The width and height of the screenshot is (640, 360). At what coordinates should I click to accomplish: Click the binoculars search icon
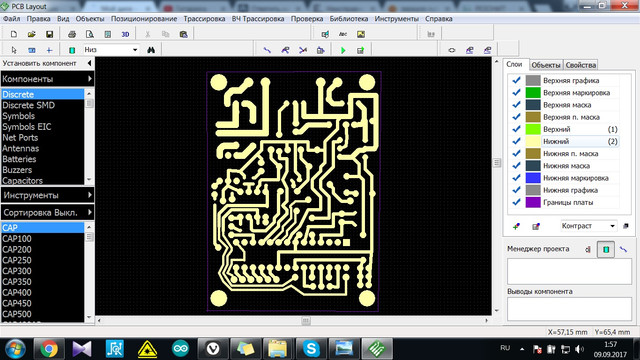tap(151, 50)
